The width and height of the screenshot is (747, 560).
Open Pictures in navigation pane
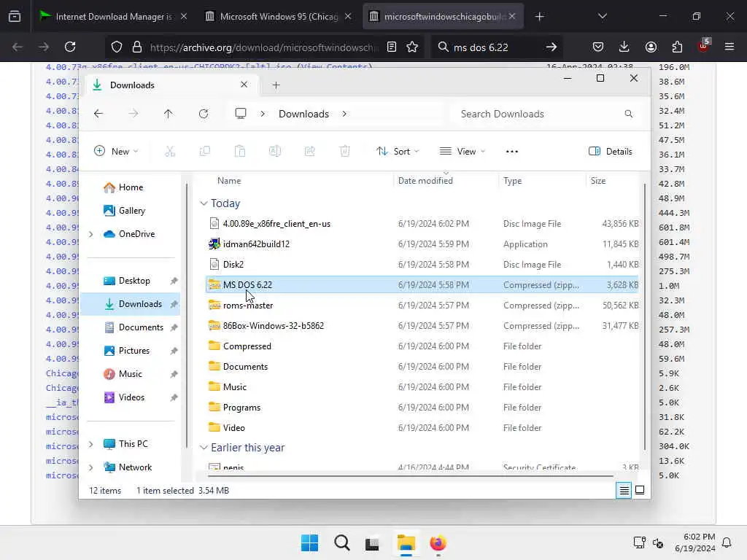[134, 351]
